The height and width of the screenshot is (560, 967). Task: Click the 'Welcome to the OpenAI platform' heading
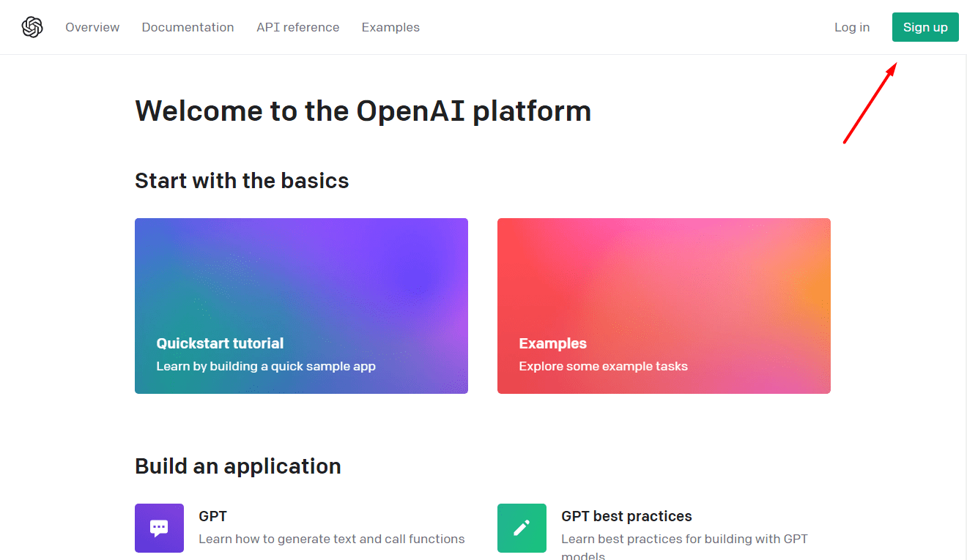pyautogui.click(x=363, y=111)
